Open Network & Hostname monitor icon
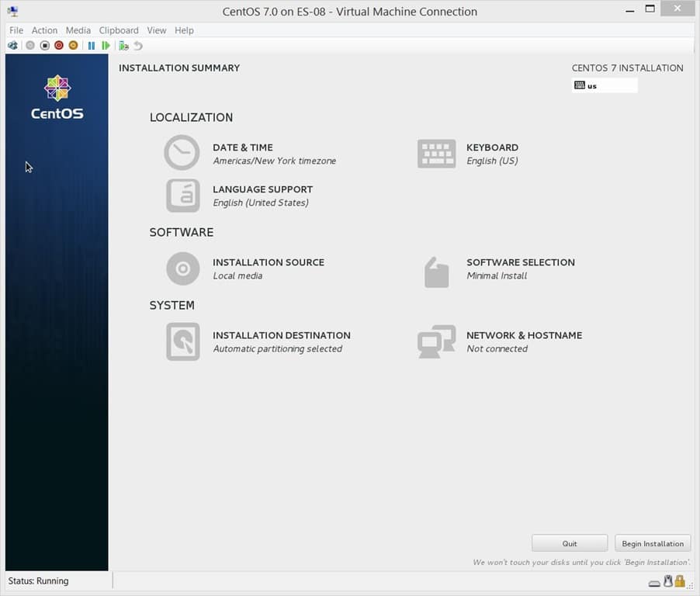The width and height of the screenshot is (700, 596). coord(436,341)
